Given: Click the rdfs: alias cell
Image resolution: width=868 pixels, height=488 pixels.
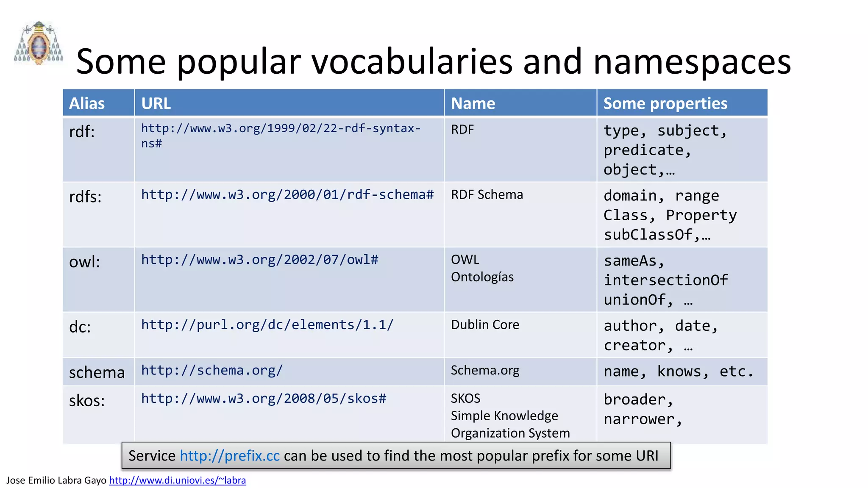Looking at the screenshot, I should pos(85,197).
